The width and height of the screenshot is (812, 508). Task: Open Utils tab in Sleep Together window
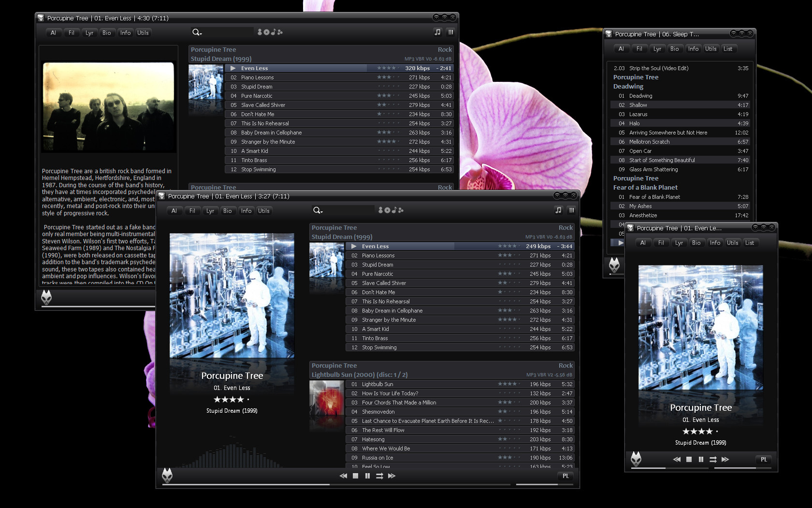pos(710,49)
